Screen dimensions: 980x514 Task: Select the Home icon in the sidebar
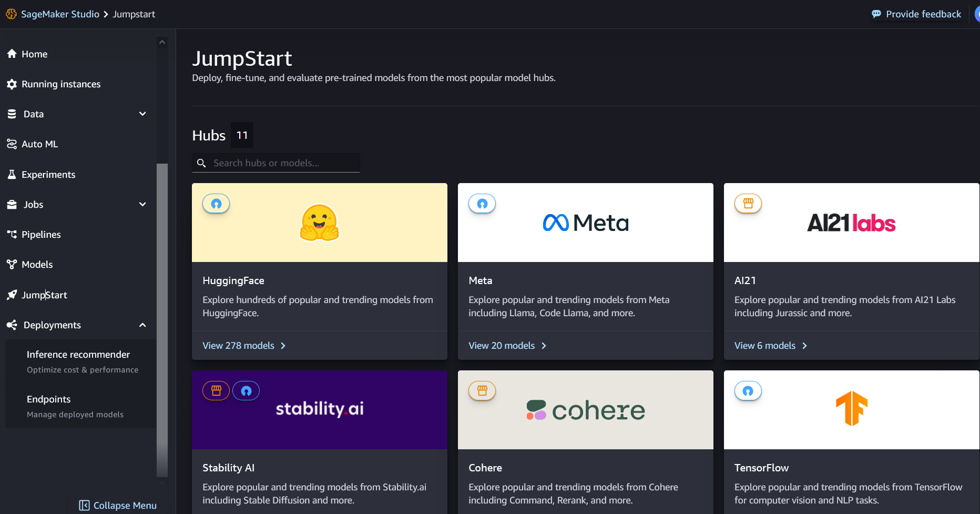click(12, 54)
